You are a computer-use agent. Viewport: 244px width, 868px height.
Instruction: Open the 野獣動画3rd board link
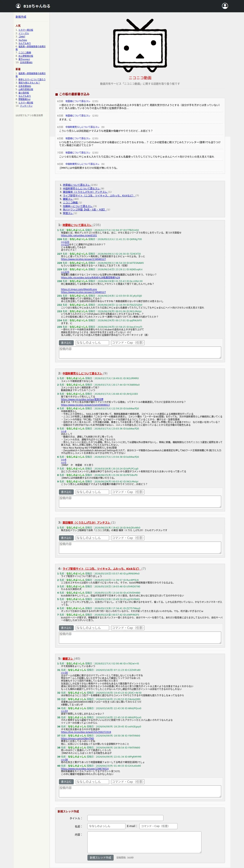24,99
